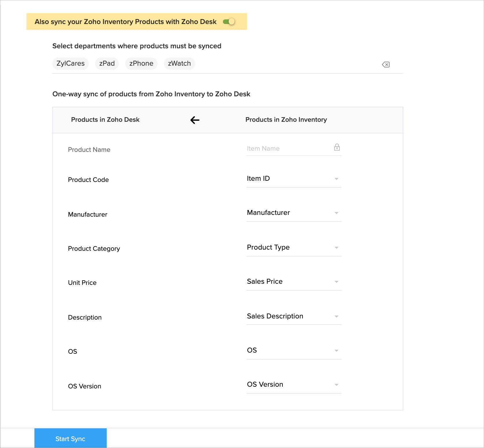
Task: Click the left arrow sync direction icon
Action: [x=195, y=120]
